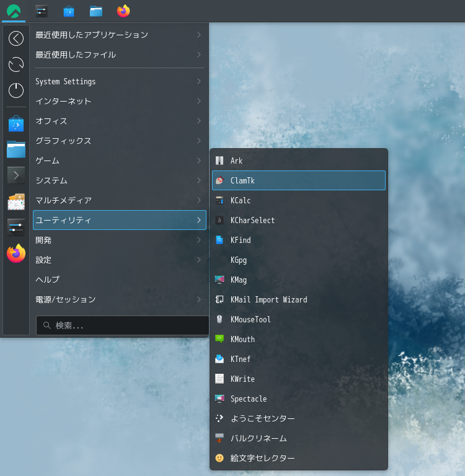The width and height of the screenshot is (465, 476).
Task: Click the logout back-arrow icon in the sidebar
Action: [16, 38]
